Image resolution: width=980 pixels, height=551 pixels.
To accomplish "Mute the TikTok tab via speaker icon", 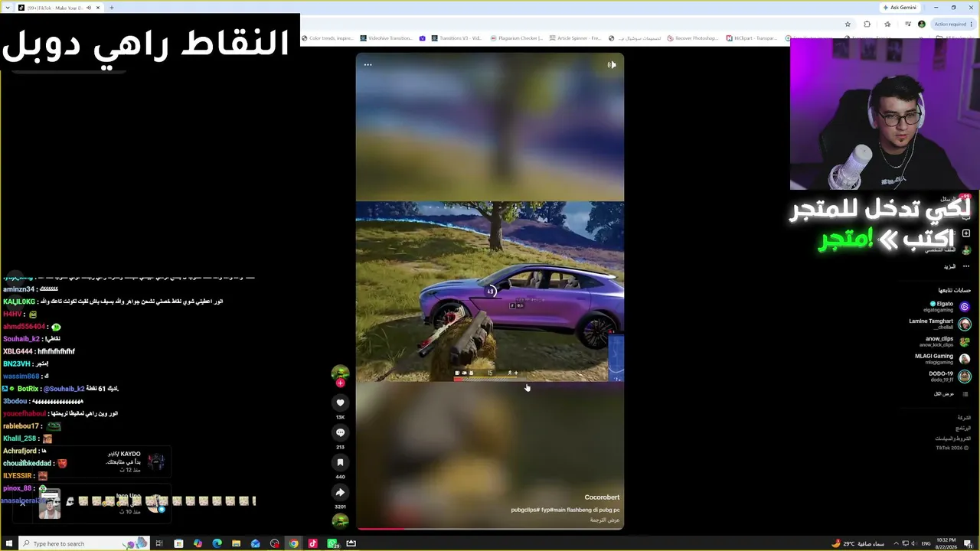I will tap(88, 8).
